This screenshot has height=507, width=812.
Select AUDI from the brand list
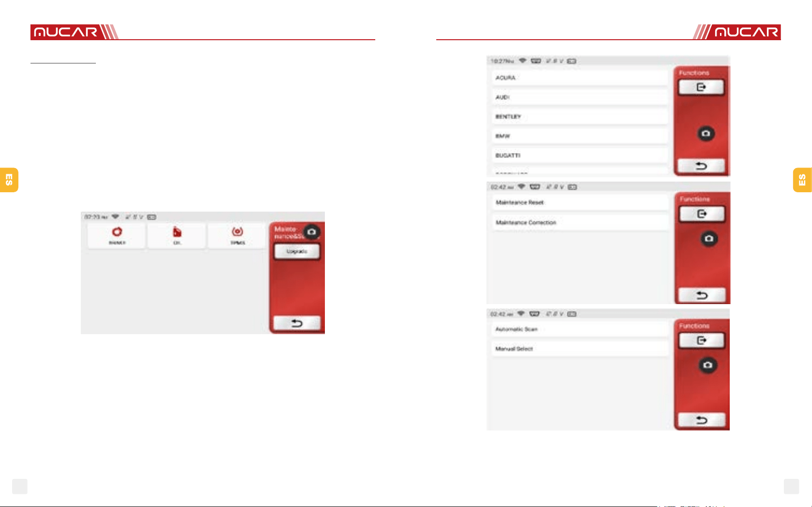[x=580, y=97]
